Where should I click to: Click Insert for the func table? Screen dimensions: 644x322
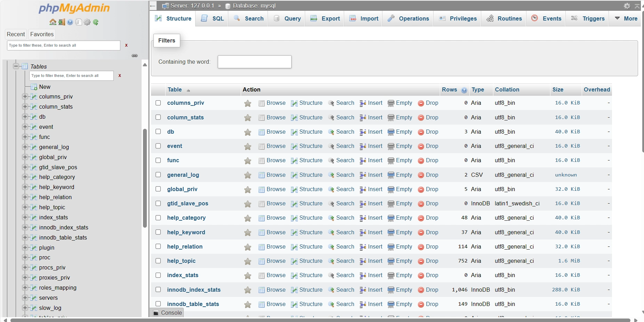371,160
